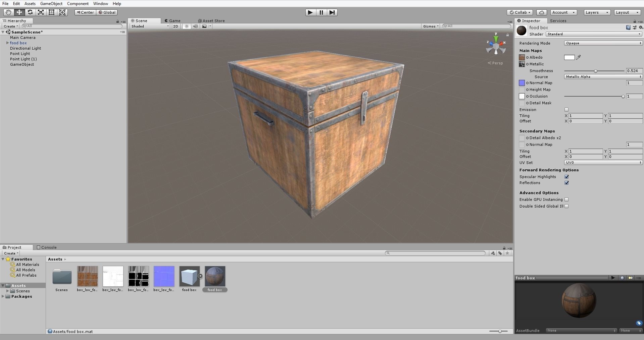Toggle Specular Highlights checkbox
Viewport: 644px width, 340px height.
(566, 177)
